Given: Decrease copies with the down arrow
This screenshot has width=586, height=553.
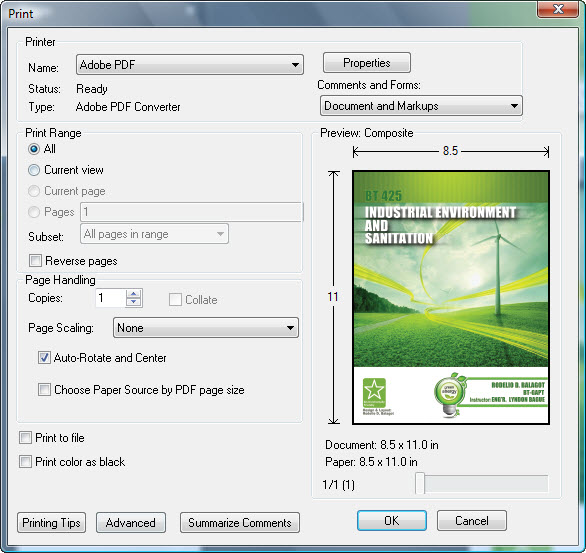Looking at the screenshot, I should click(133, 302).
